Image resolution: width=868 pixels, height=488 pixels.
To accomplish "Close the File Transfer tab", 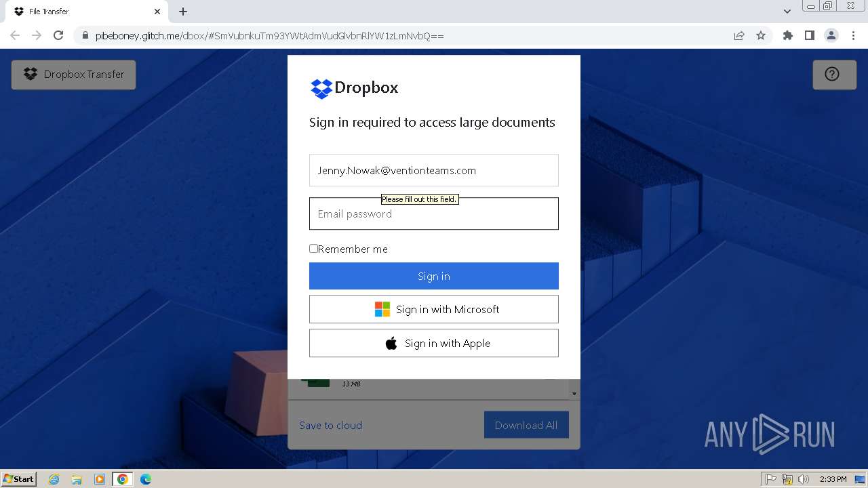I will tap(157, 12).
